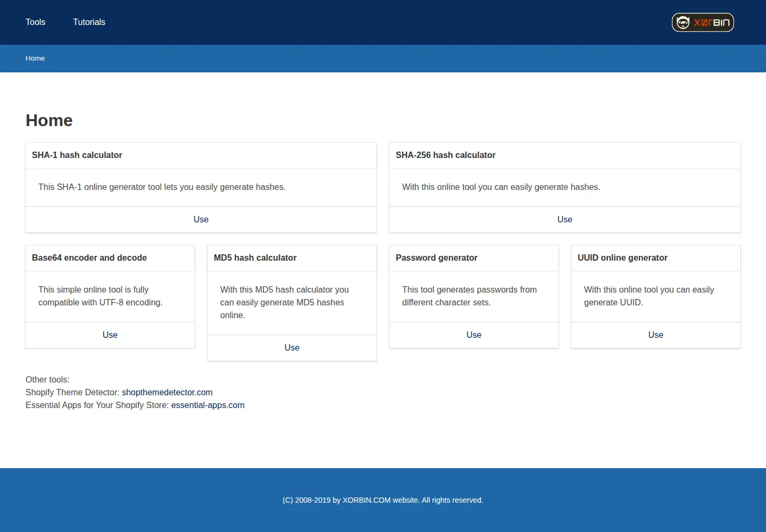
Task: Click the MD5 hash calculator title
Action: (x=255, y=257)
